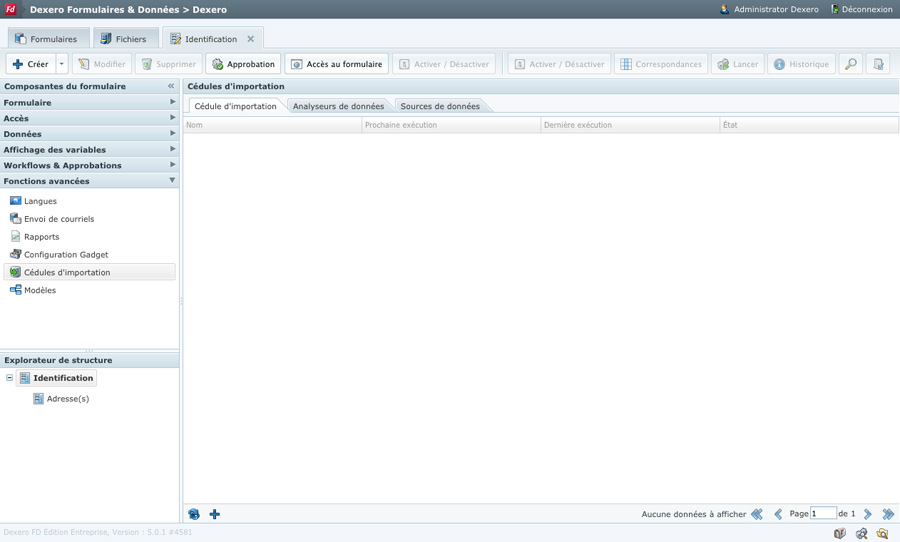Collapse the Identification tree node
Viewport: 900px width, 542px height.
tap(10, 378)
